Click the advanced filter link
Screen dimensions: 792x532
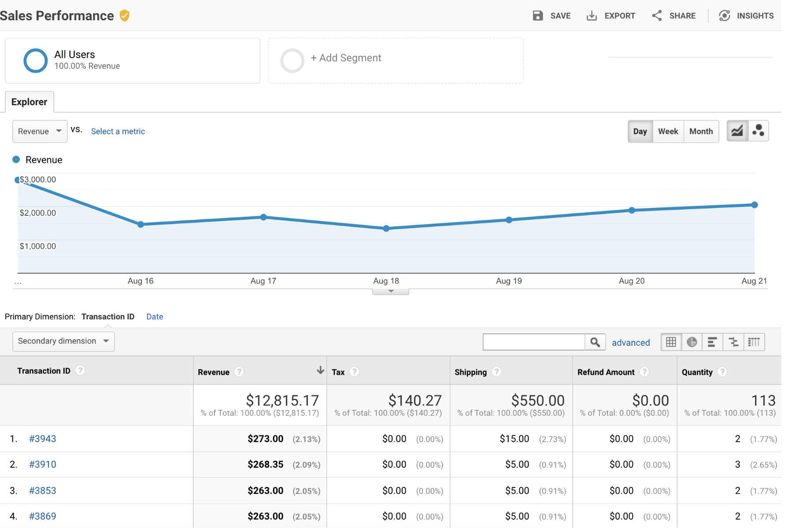tap(631, 343)
